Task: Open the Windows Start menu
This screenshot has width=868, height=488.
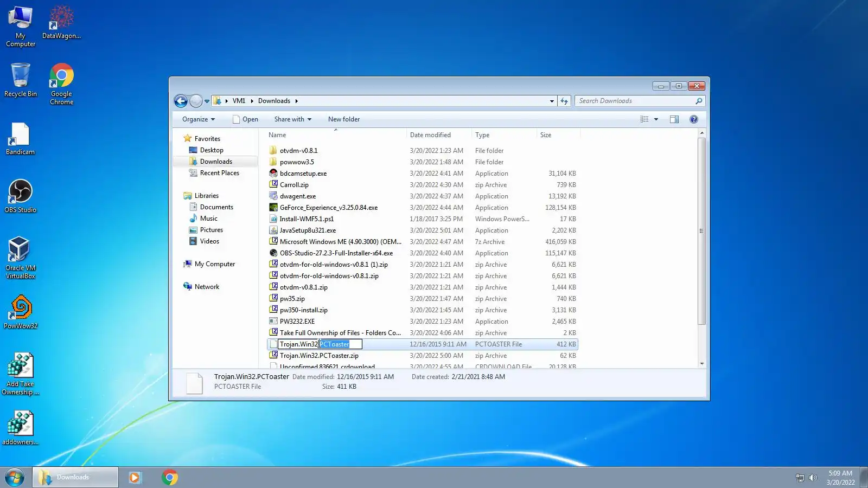Action: tap(15, 478)
